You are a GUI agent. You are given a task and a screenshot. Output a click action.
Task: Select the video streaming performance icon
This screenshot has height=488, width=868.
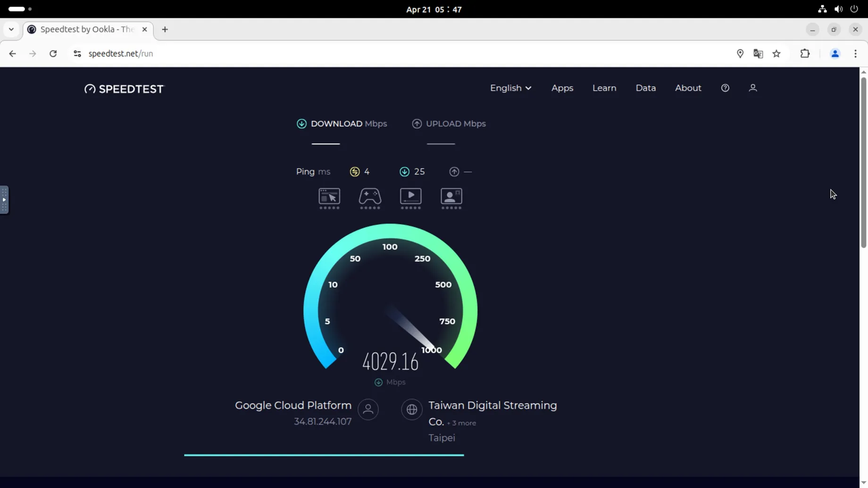(x=410, y=198)
